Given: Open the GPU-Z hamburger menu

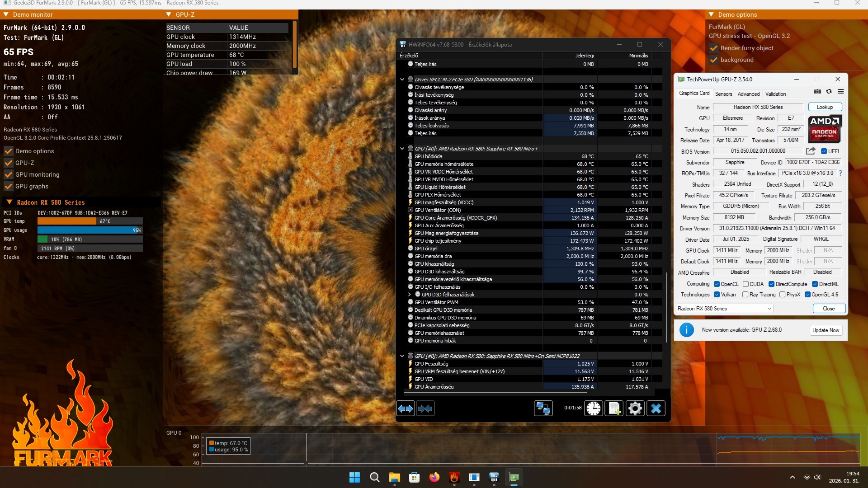Looking at the screenshot, I should click(x=840, y=92).
